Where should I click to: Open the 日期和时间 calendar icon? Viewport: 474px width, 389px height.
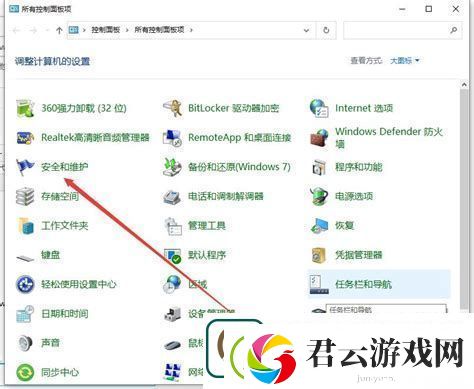click(x=25, y=314)
